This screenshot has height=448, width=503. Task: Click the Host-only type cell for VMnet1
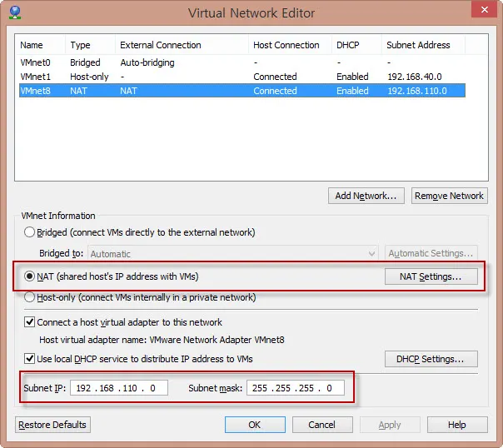pyautogui.click(x=89, y=77)
